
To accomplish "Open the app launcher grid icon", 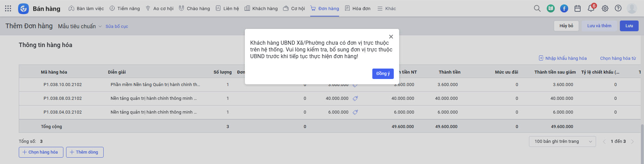I will coord(8,8).
